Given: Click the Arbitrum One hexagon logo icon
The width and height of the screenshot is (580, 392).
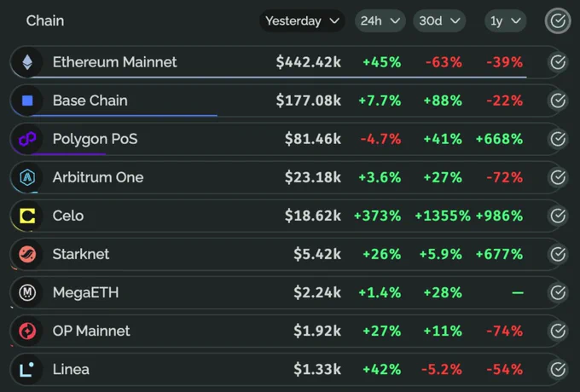Looking at the screenshot, I should point(27,177).
